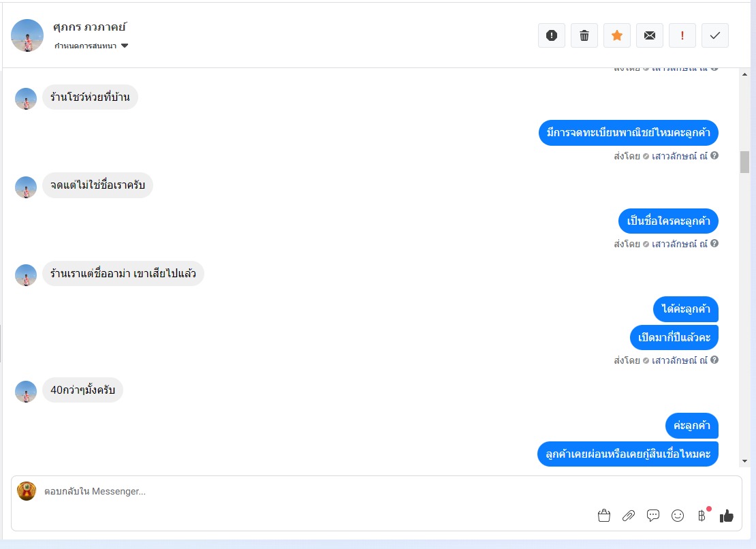
Task: Click the scroll down arrow of chat
Action: tap(745, 461)
